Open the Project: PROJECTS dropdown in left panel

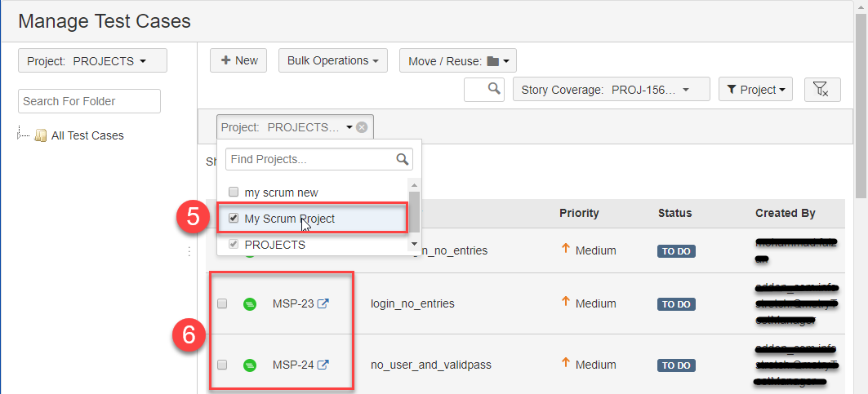click(x=92, y=61)
